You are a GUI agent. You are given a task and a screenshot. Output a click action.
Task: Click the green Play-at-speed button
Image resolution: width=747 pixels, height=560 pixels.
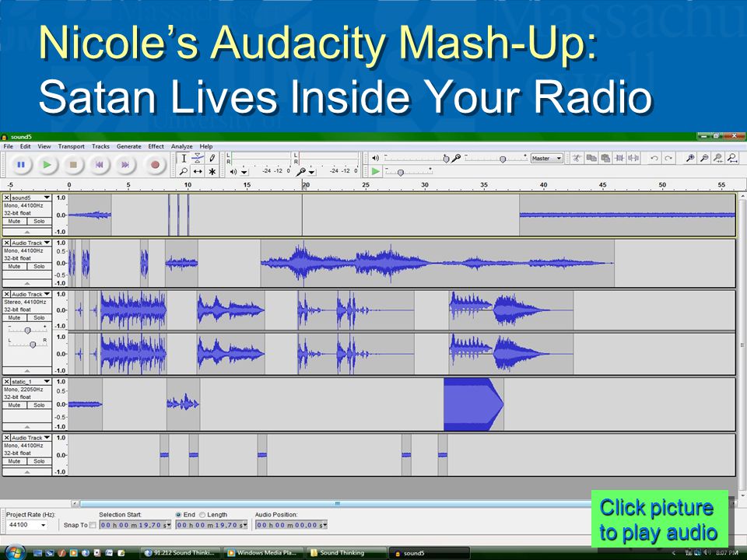coord(376,171)
